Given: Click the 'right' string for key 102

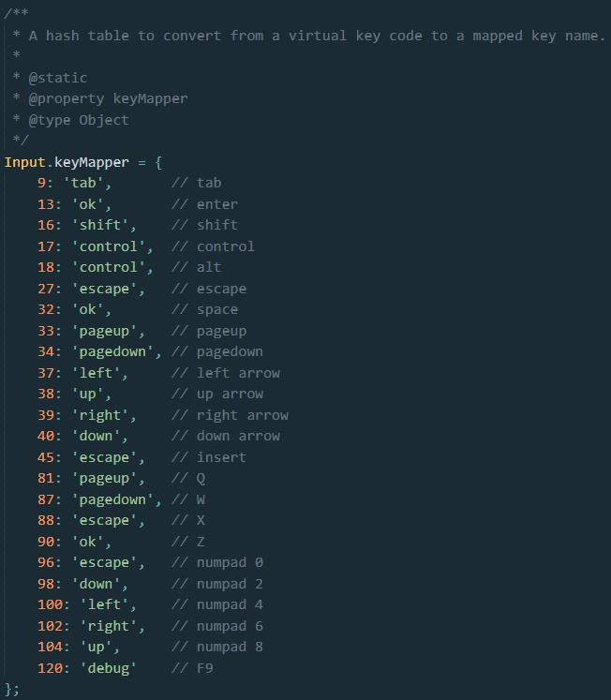Looking at the screenshot, I should coord(109,626).
